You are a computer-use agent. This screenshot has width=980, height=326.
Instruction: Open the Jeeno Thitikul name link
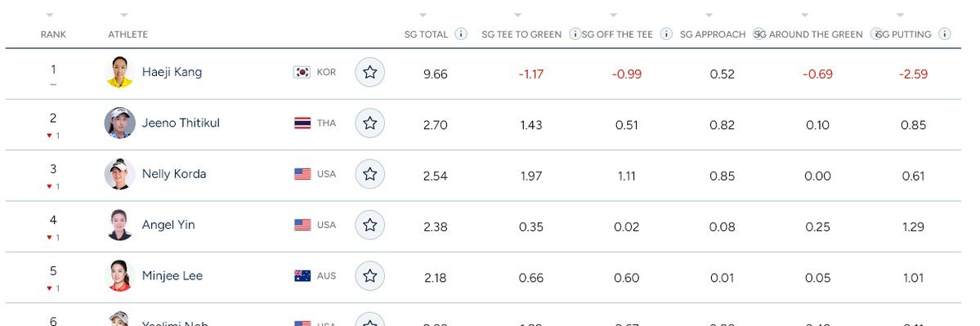coord(181,123)
